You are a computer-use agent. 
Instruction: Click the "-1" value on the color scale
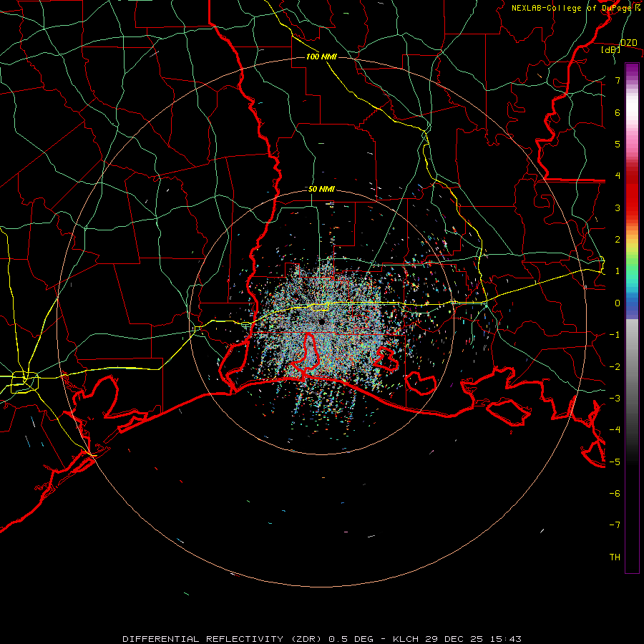615,335
